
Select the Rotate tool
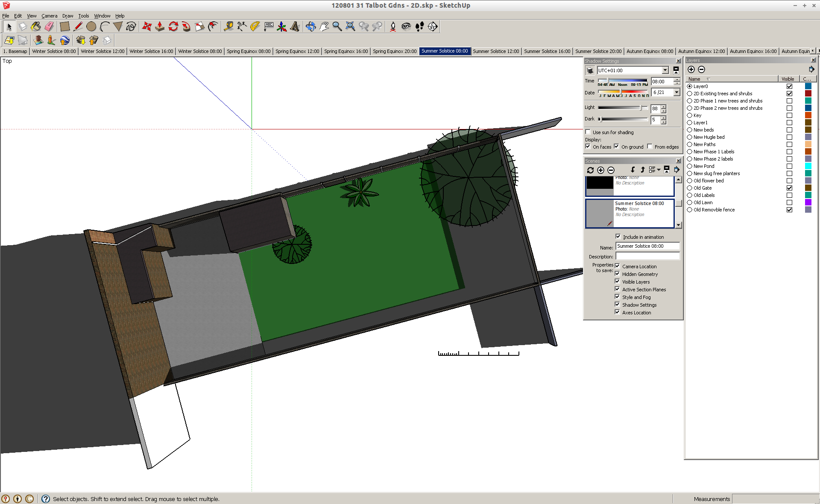click(173, 26)
